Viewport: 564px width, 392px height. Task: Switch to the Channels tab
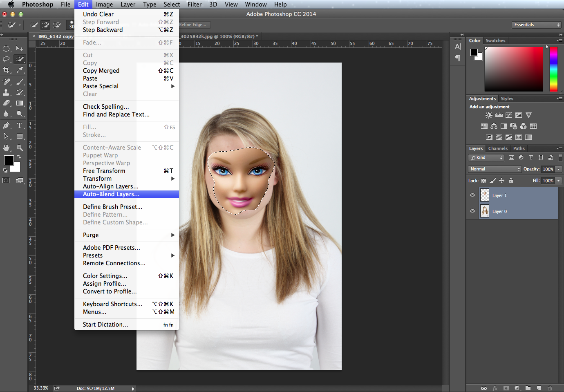(497, 148)
